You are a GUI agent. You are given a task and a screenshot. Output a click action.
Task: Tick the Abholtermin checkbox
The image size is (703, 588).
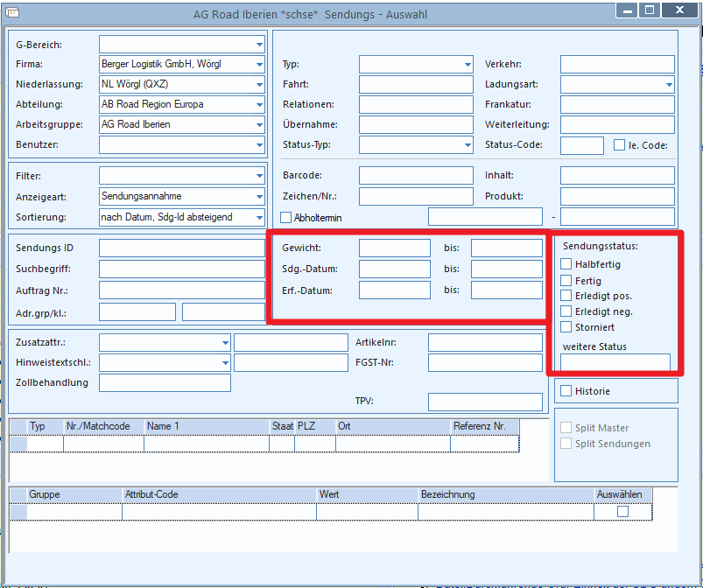click(x=285, y=217)
